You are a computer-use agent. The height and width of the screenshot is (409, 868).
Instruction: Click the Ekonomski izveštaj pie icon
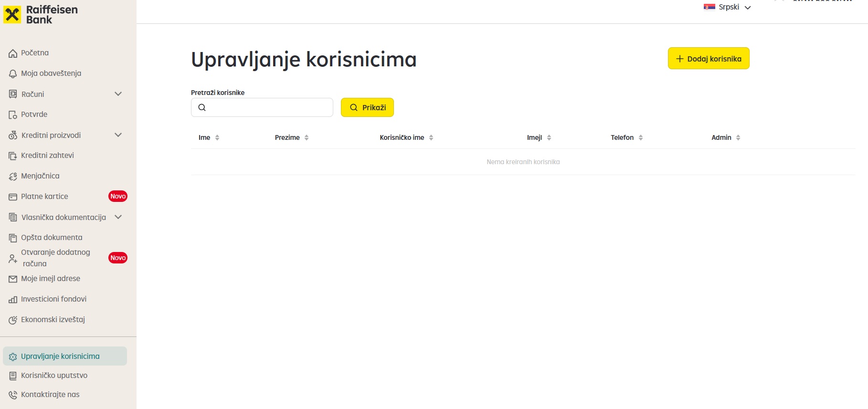point(13,320)
